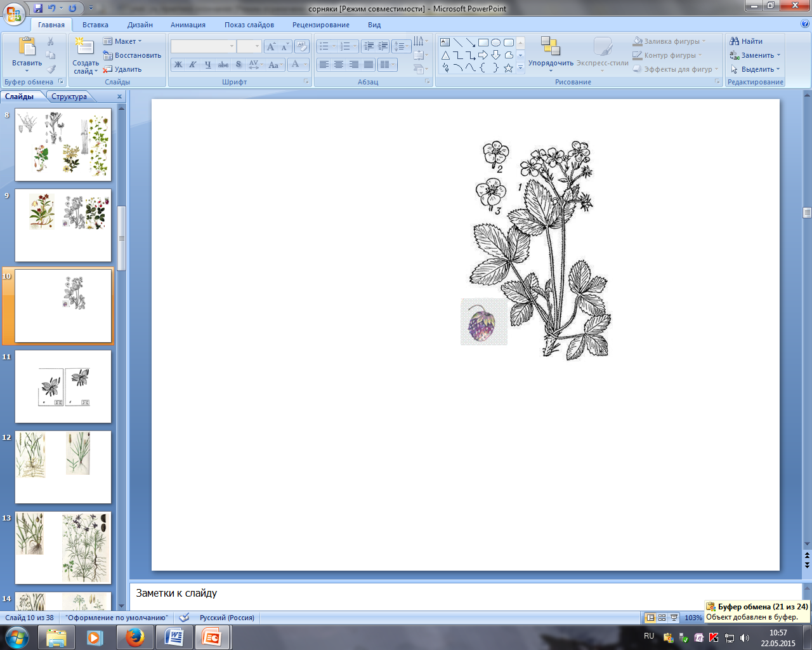This screenshot has height=650, width=812.
Task: Switch to Структура outline tab
Action: pos(69,96)
